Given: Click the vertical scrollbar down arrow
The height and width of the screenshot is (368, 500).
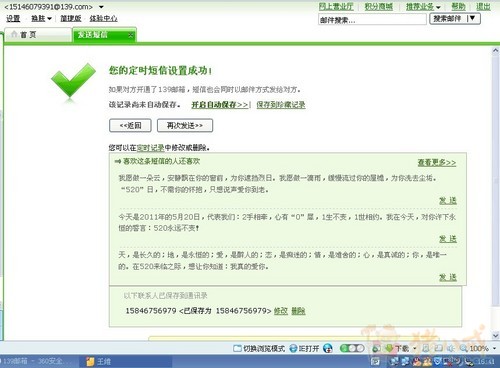Looking at the screenshot, I should pos(495,335).
